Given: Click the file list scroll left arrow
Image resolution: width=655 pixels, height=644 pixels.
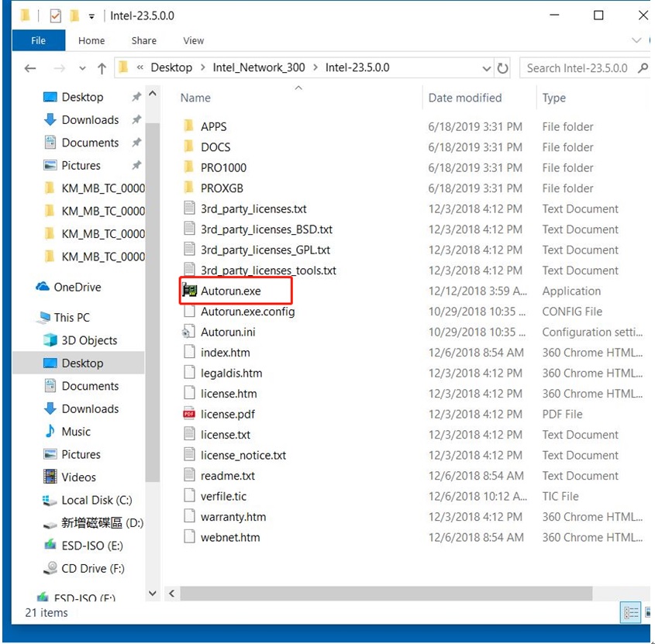Looking at the screenshot, I should 171,593.
